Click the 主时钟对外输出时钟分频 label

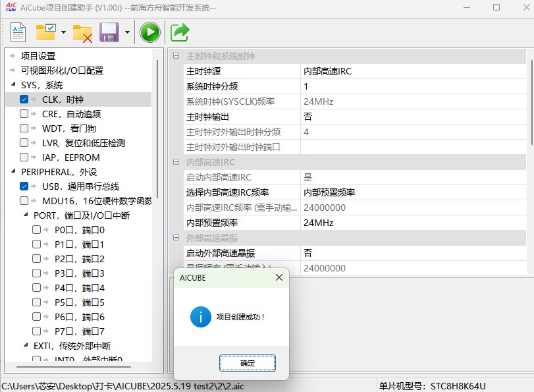click(x=233, y=132)
